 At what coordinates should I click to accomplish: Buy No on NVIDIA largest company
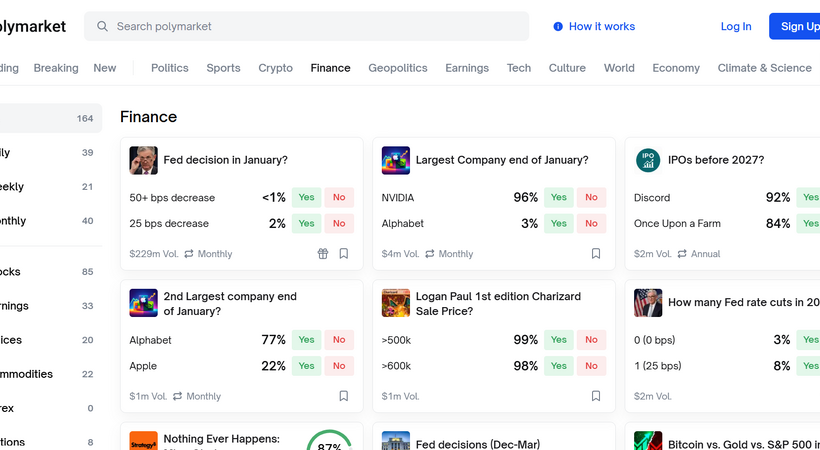click(591, 197)
